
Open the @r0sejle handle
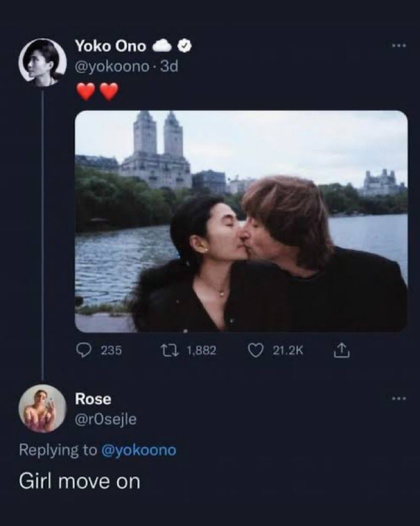point(106,419)
